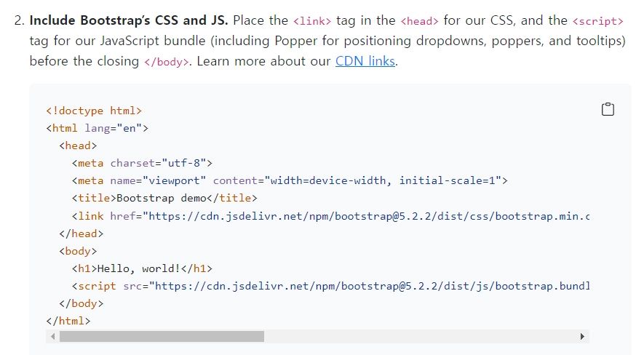Click the <html lang="en"> code line
The height and width of the screenshot is (355, 644).
98,129
